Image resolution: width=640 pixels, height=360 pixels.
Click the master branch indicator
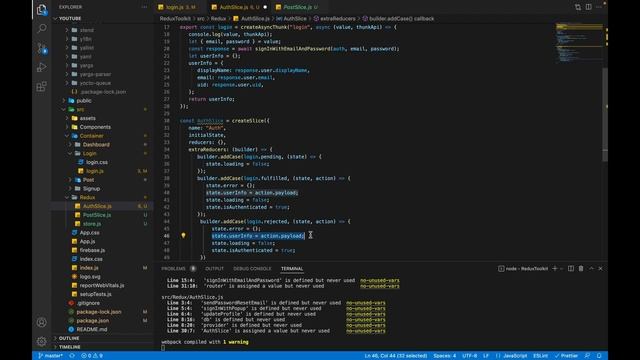(x=51, y=356)
